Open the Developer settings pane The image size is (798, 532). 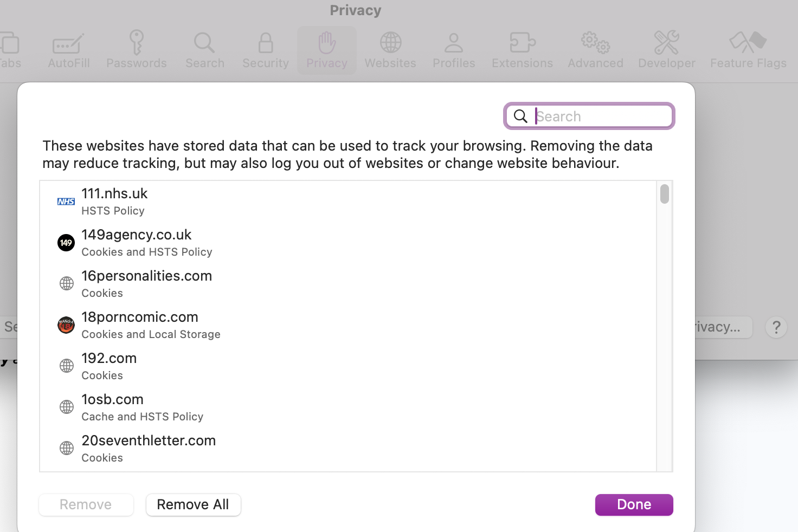point(666,50)
